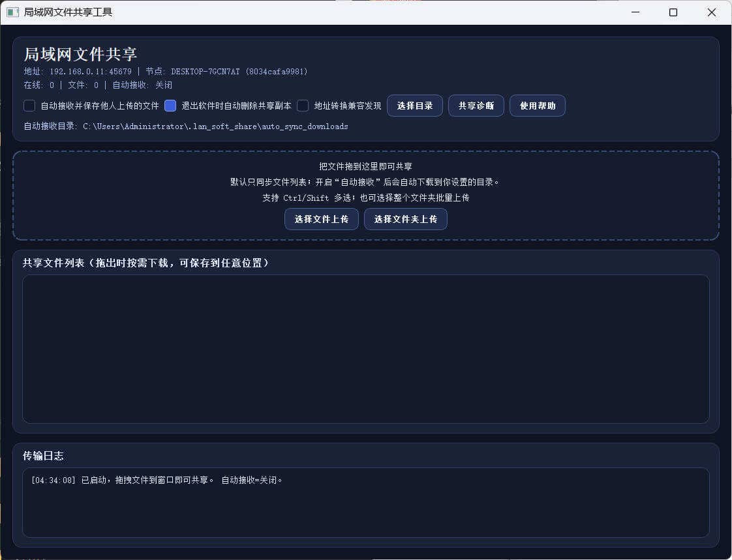Disable 退出软件时自动删除共享副本 option
This screenshot has width=732, height=560.
(170, 106)
